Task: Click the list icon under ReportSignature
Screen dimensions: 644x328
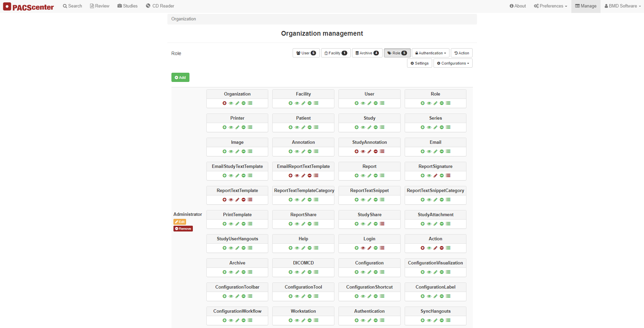Action: point(448,176)
